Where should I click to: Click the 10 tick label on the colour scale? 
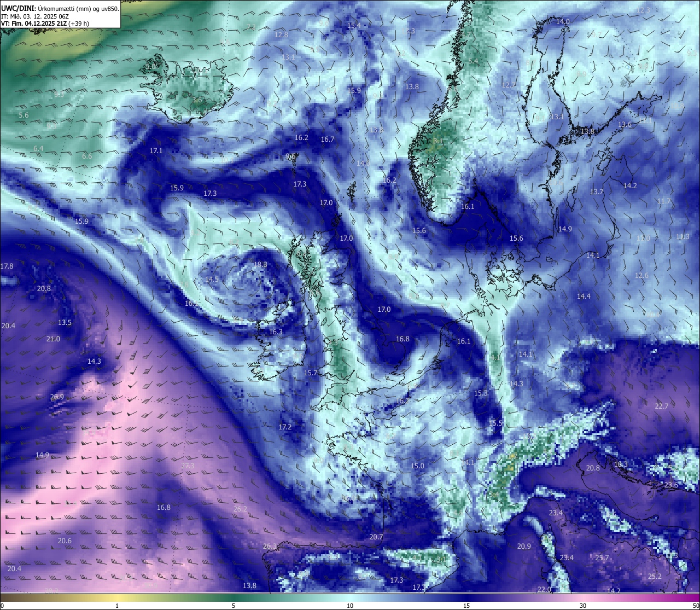point(350,606)
